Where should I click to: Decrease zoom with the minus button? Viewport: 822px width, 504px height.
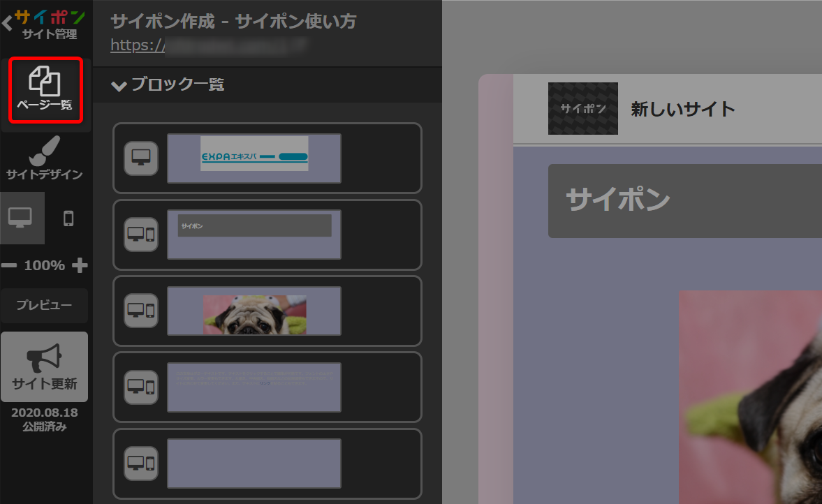click(9, 266)
